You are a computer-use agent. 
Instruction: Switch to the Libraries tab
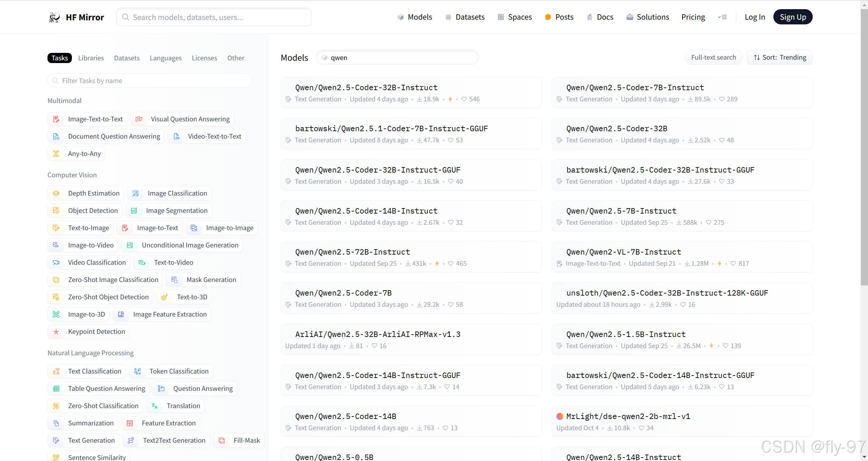(x=91, y=58)
